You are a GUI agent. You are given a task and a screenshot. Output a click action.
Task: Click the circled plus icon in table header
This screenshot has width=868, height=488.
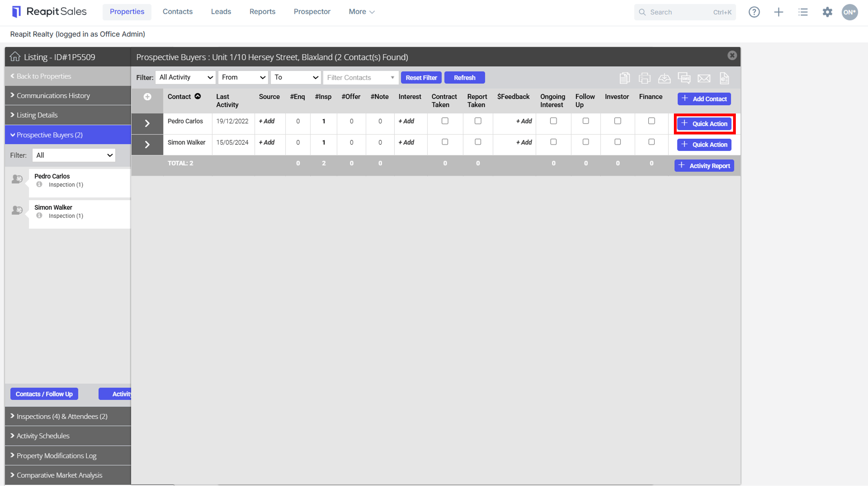[x=147, y=97]
